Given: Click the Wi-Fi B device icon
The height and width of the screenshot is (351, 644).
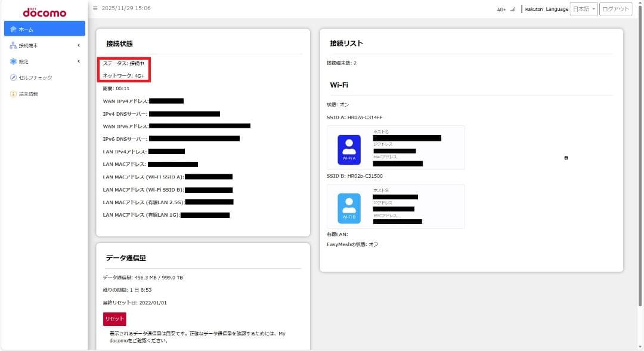Looking at the screenshot, I should pos(349,207).
